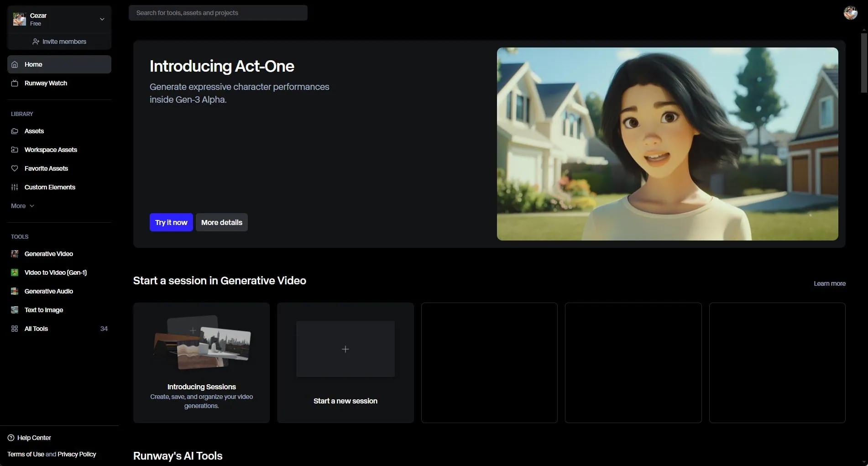Click the Text to Image tool icon
This screenshot has height=466, width=868.
point(15,310)
